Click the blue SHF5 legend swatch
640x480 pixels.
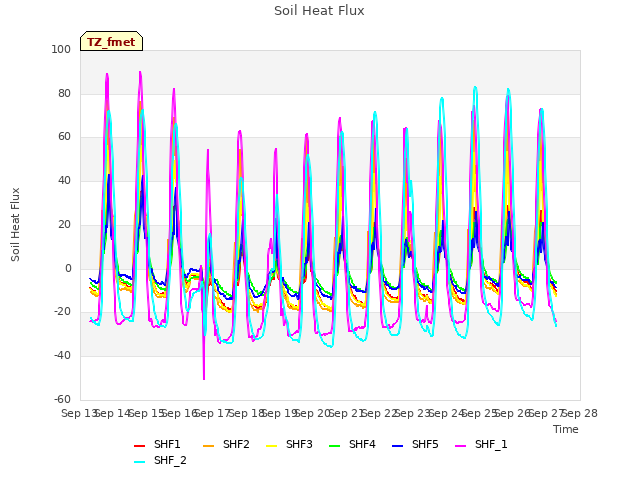[398, 446]
